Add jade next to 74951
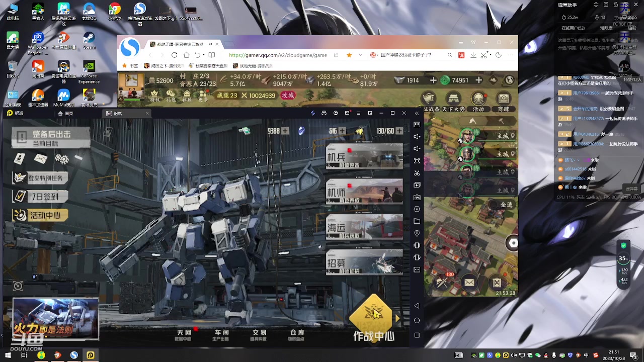The height and width of the screenshot is (362, 644). click(478, 80)
